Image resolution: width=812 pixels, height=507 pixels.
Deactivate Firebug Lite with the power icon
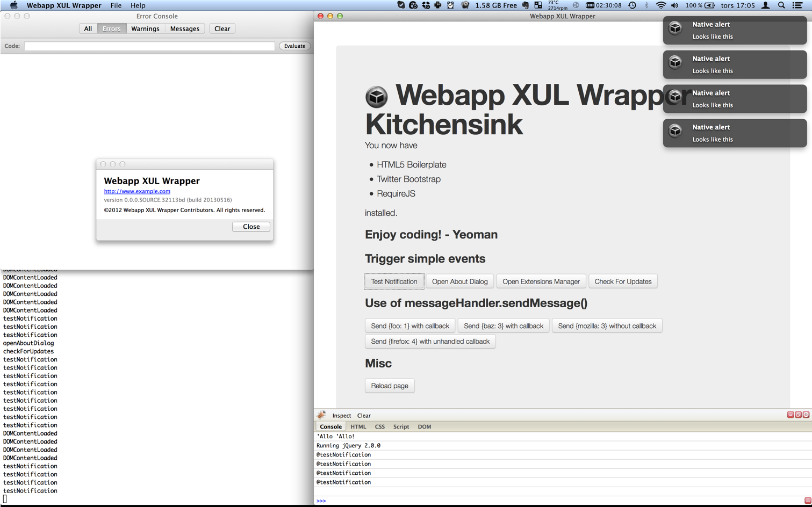tap(806, 415)
